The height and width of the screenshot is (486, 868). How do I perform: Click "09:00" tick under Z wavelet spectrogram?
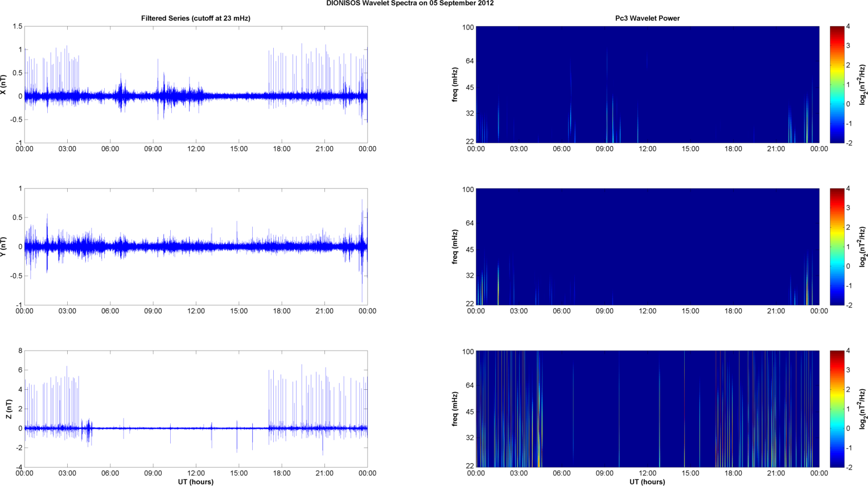[604, 473]
